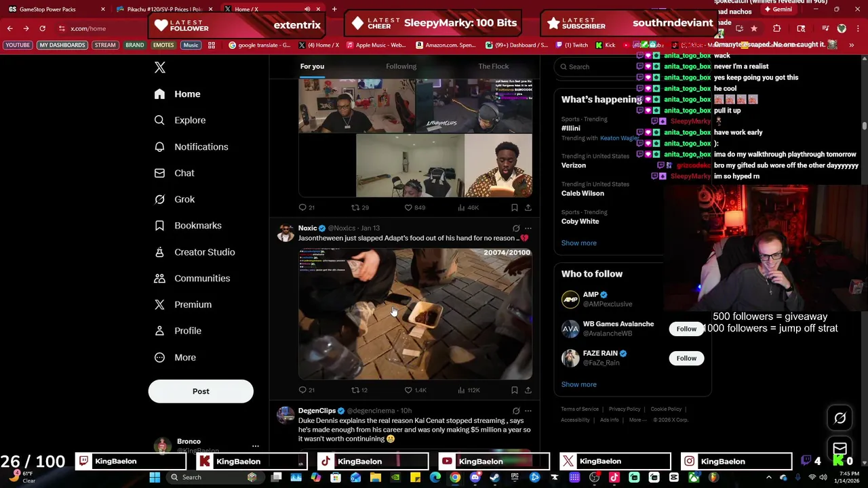Click the Windows Start button

click(x=155, y=477)
